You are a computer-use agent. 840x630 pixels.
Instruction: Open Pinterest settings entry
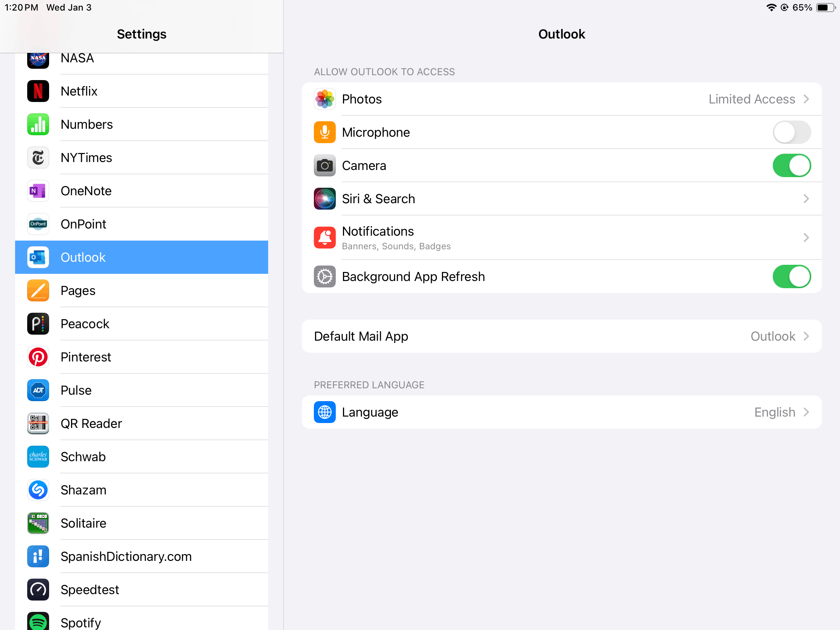(142, 357)
